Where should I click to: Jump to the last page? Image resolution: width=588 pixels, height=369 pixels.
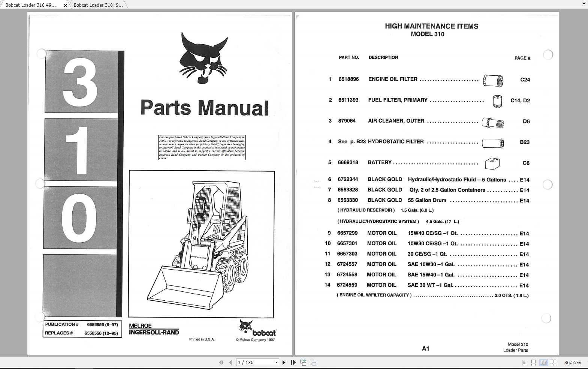[x=293, y=362]
